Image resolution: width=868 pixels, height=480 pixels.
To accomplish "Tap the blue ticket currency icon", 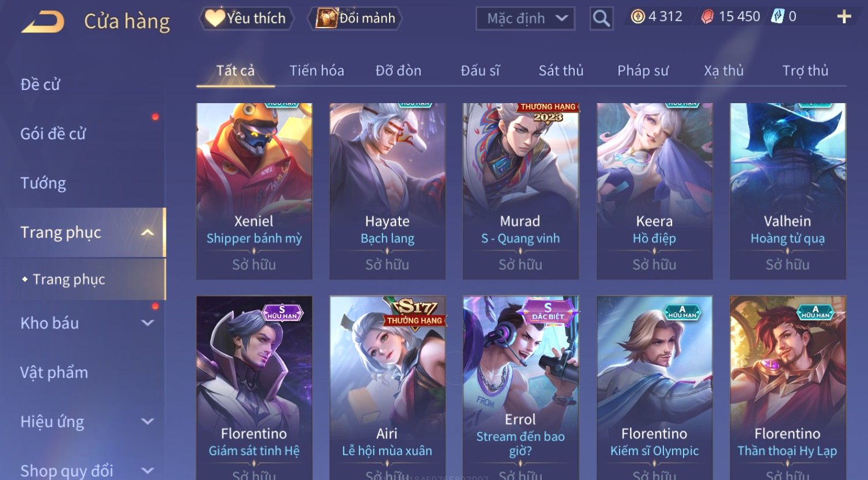I will 778,17.
